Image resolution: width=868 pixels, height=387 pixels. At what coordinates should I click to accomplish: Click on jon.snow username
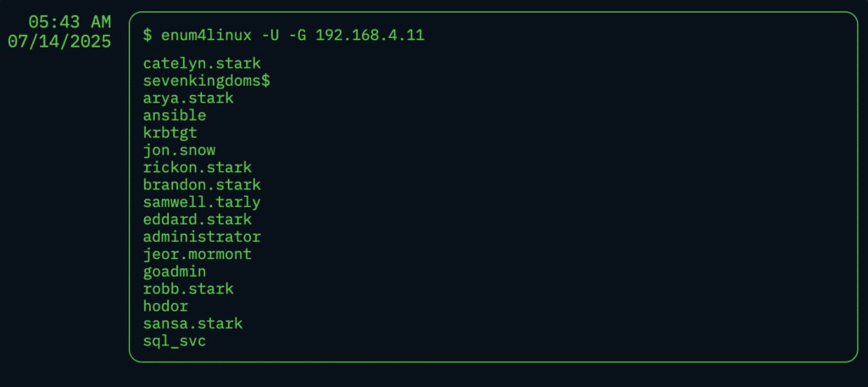(179, 150)
